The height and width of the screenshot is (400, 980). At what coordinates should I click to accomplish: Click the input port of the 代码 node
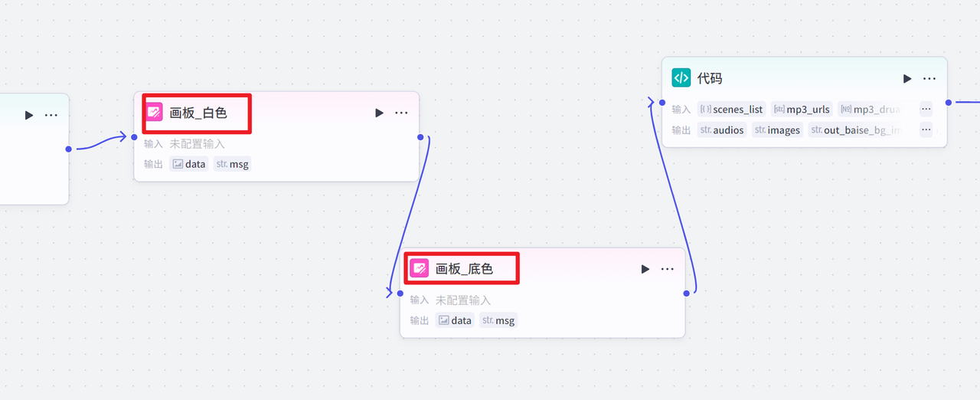[x=661, y=102]
